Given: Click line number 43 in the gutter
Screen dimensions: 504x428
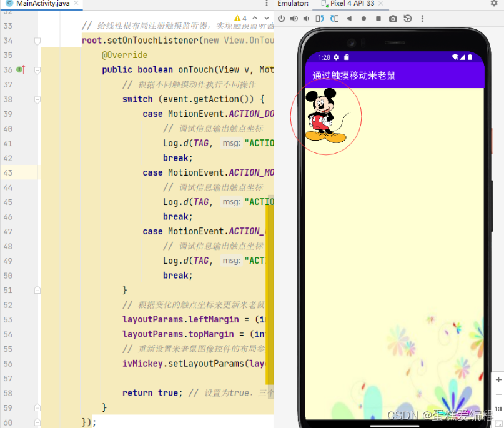Looking at the screenshot, I should [x=8, y=172].
